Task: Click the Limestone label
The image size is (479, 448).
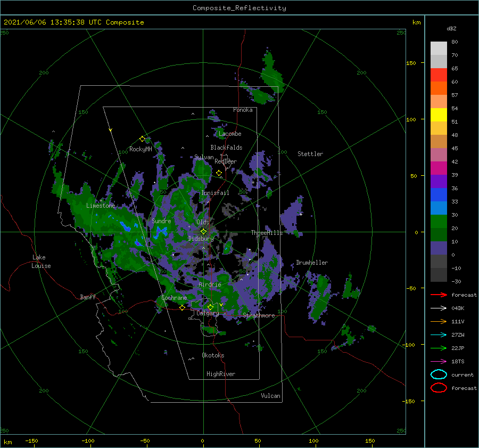Action: click(x=101, y=206)
